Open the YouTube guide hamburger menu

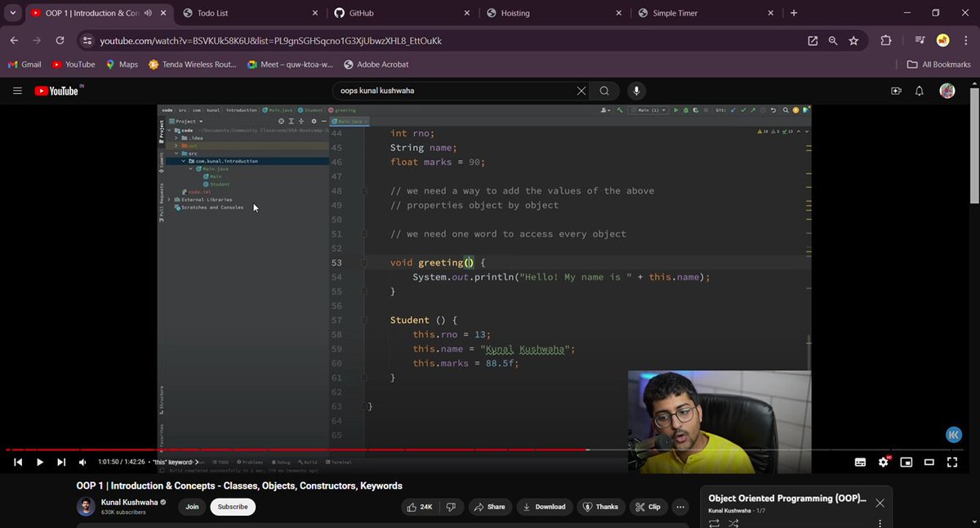(x=17, y=91)
